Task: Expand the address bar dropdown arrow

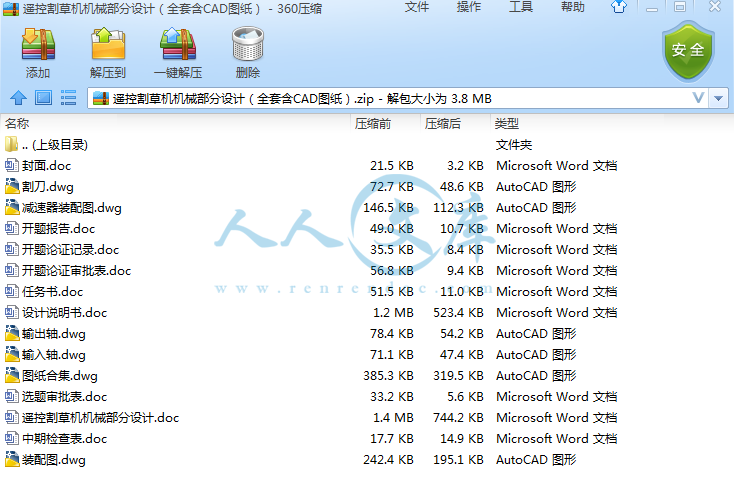Action: click(x=719, y=98)
